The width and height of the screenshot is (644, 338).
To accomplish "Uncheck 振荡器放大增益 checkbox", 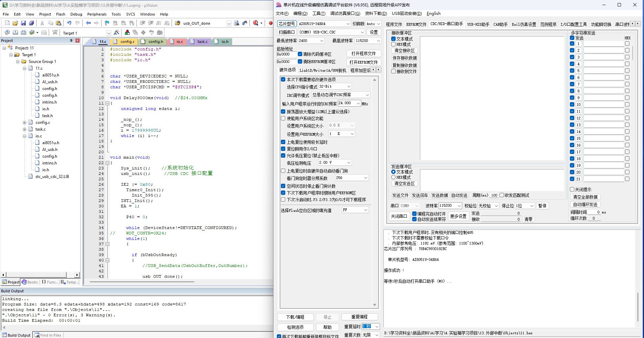I will click(283, 112).
